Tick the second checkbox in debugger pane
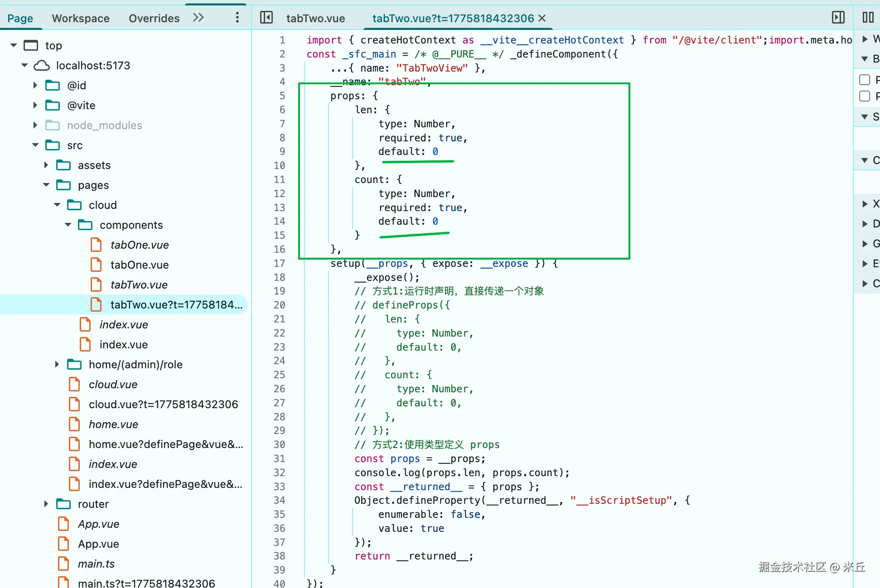Screen dimensions: 880x588 tap(865, 96)
